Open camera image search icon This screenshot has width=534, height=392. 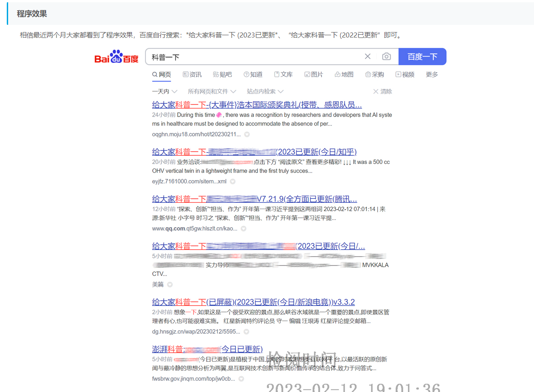point(386,56)
